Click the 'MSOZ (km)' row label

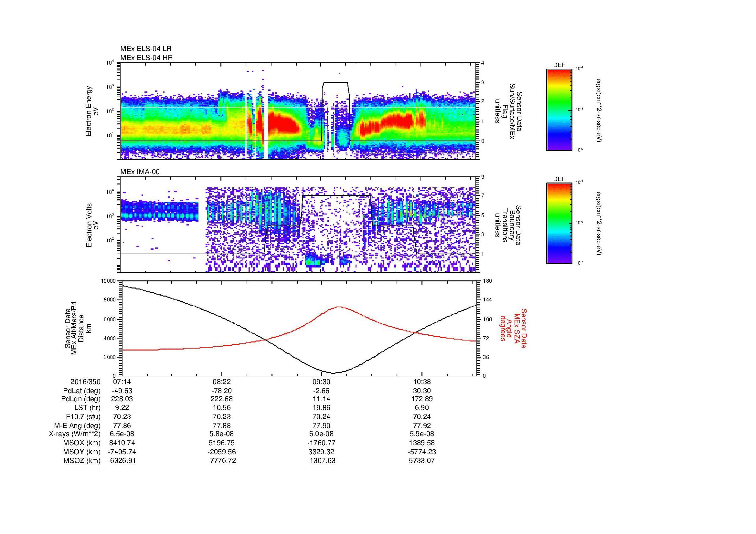(x=82, y=461)
